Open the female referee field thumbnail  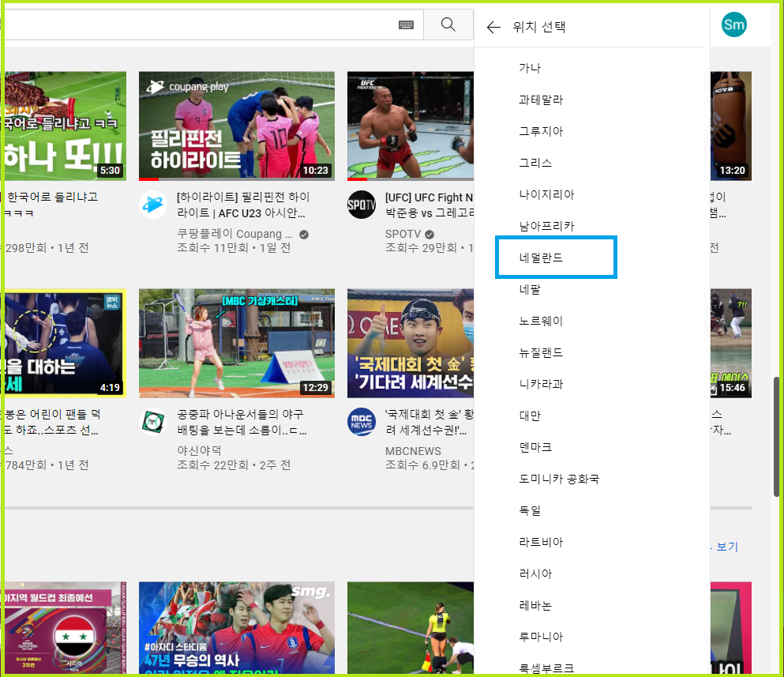[411, 627]
